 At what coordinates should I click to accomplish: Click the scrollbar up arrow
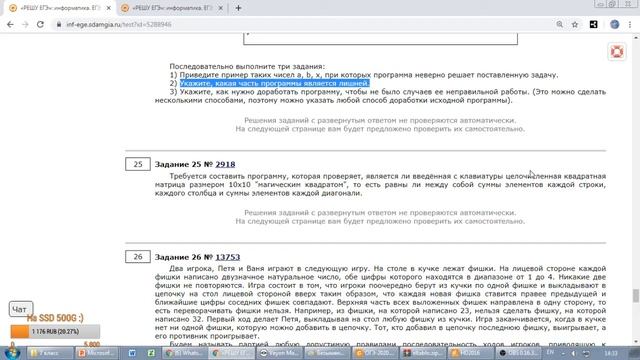[636, 38]
